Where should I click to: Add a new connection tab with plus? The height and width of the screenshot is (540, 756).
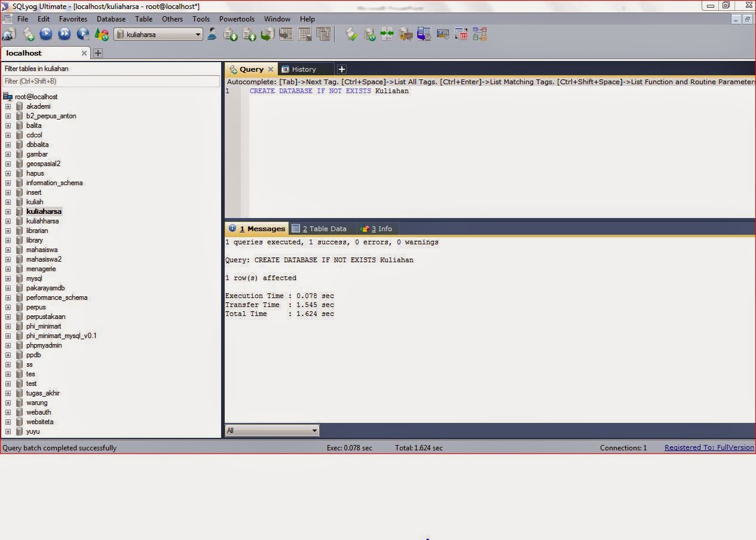coord(98,53)
